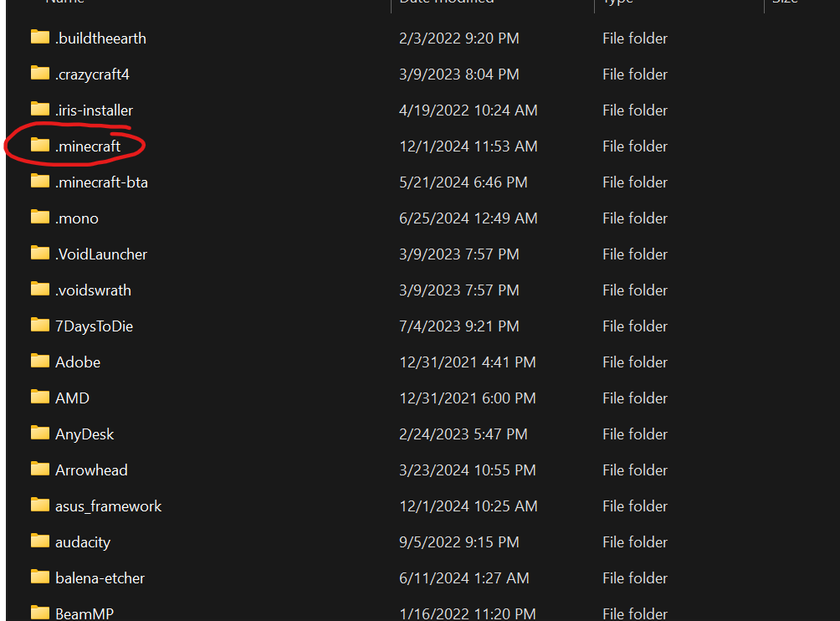Image resolution: width=840 pixels, height=621 pixels.
Task: Select "File folder" type in the Adobe row
Action: (x=635, y=362)
